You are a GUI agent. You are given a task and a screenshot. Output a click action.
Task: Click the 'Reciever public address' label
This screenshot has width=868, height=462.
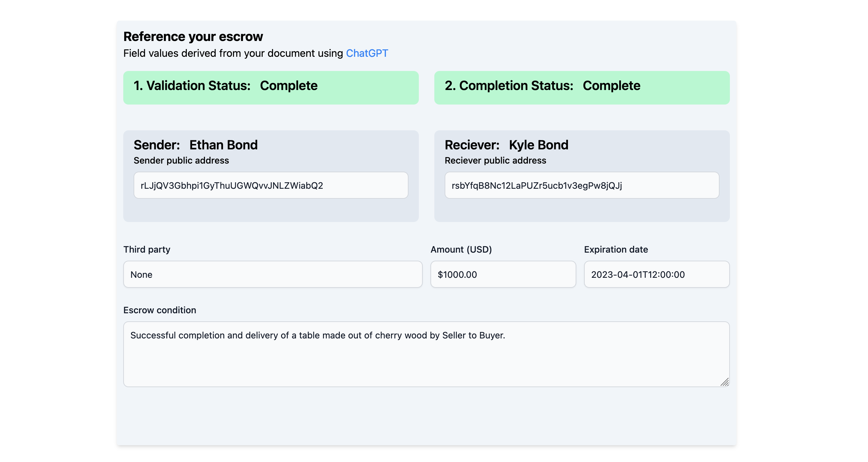(495, 160)
